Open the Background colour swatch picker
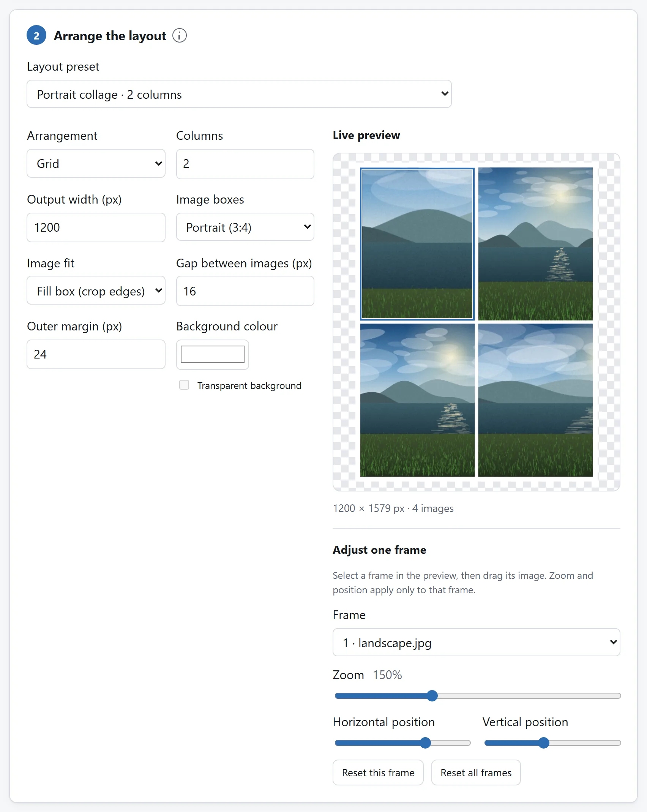647x812 pixels. [x=213, y=354]
